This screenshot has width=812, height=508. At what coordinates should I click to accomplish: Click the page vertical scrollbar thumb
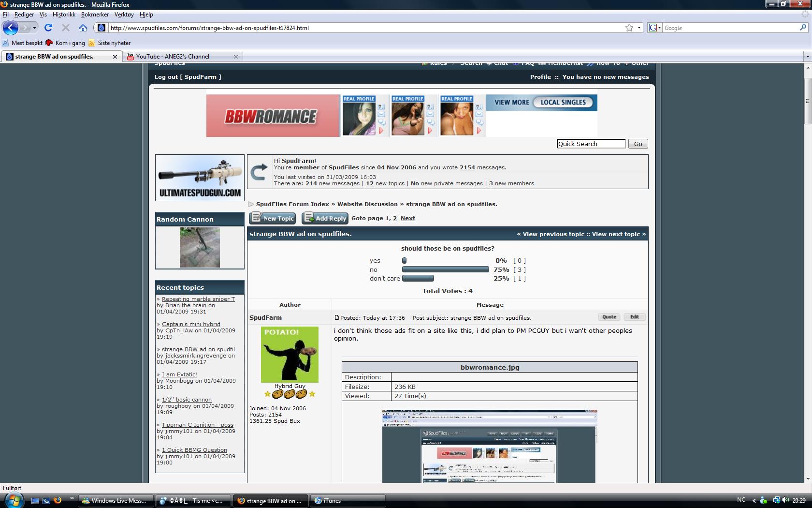click(807, 101)
